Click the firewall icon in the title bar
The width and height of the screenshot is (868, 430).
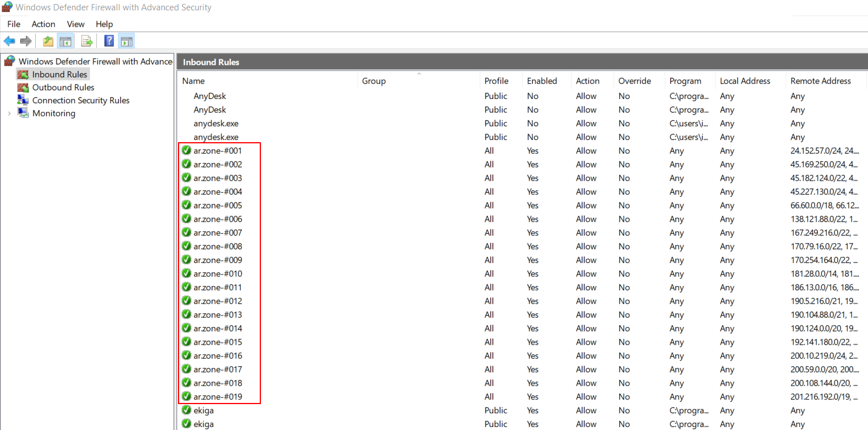[7, 7]
